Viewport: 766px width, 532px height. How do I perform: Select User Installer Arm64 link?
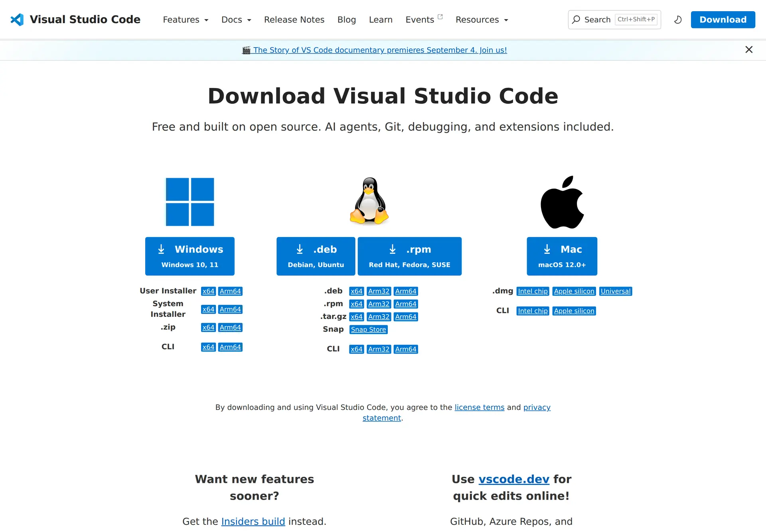[230, 291]
